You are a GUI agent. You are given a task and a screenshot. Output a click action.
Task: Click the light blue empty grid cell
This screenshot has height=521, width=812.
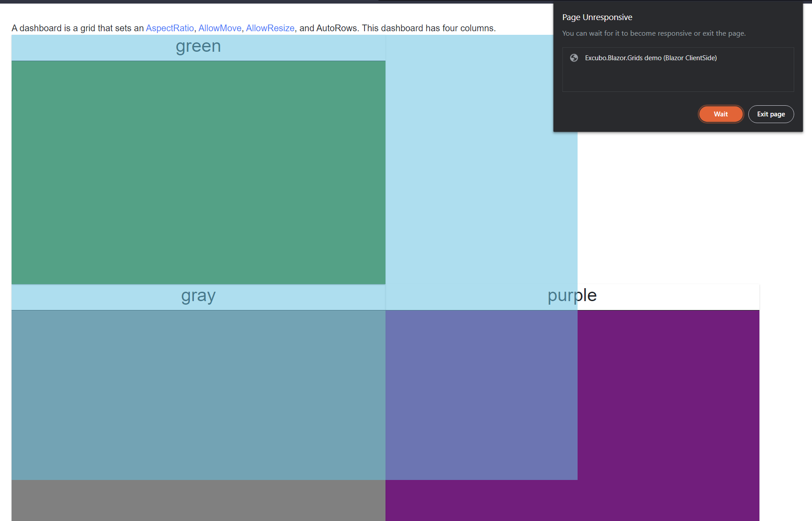click(x=481, y=178)
